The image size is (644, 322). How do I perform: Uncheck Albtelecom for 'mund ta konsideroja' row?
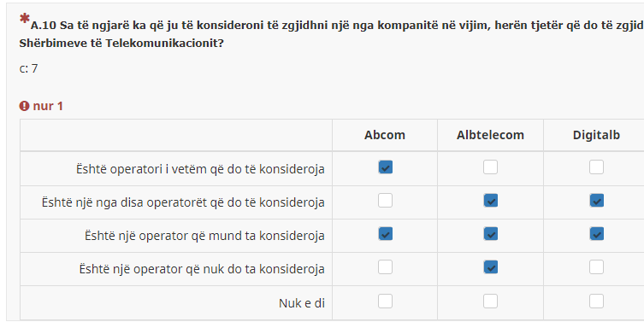click(x=490, y=234)
